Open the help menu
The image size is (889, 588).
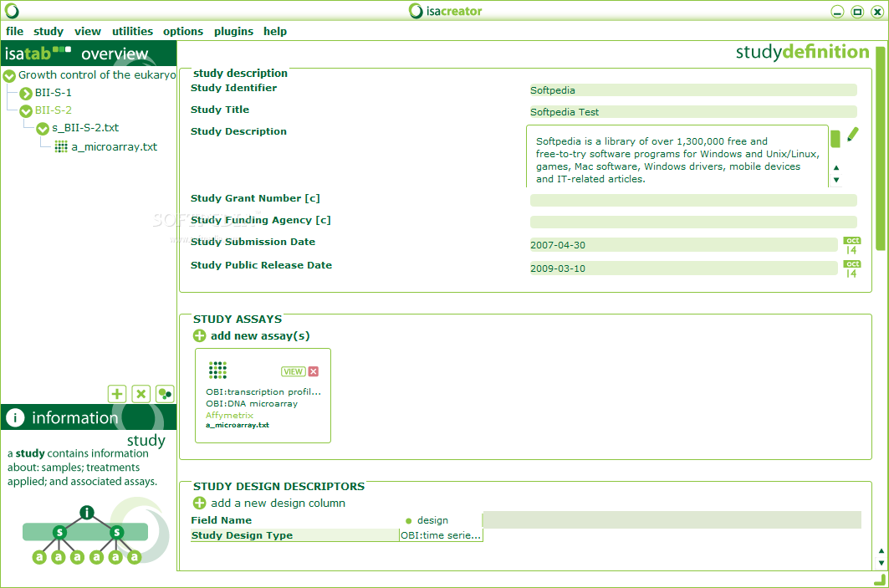[275, 31]
